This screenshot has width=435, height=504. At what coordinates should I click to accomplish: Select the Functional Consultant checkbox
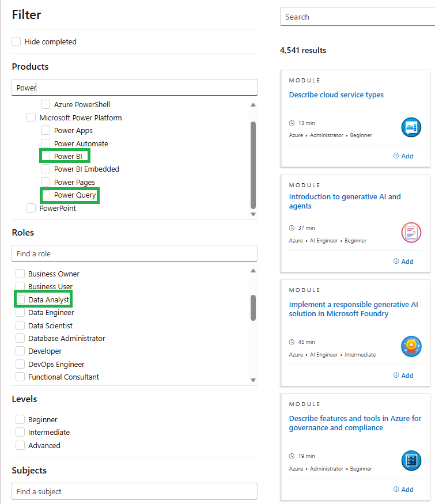pos(20,377)
